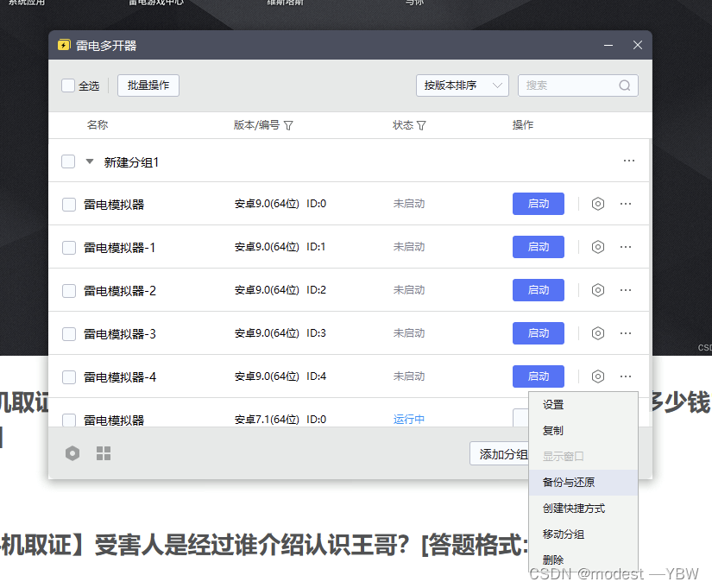This screenshot has width=712, height=588.
Task: Select checkbox for 雷电模拟器-1
Action: point(69,248)
